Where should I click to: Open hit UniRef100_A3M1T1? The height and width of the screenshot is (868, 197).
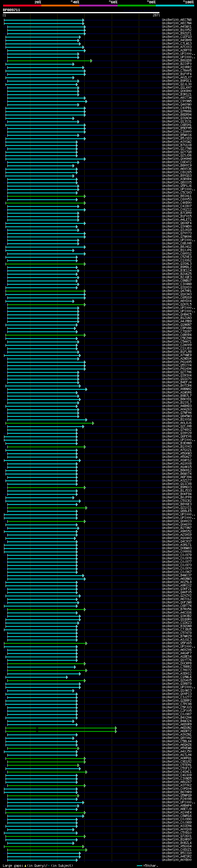point(177,545)
